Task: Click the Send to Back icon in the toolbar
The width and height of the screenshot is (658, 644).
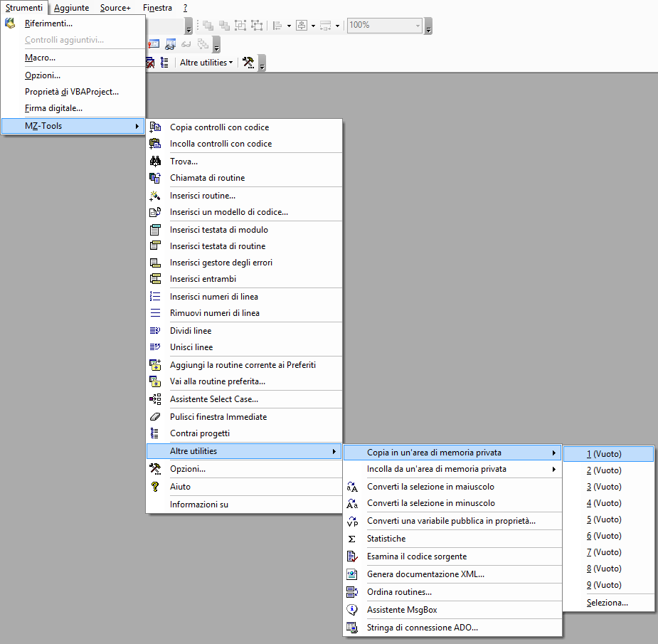Action: [x=225, y=26]
